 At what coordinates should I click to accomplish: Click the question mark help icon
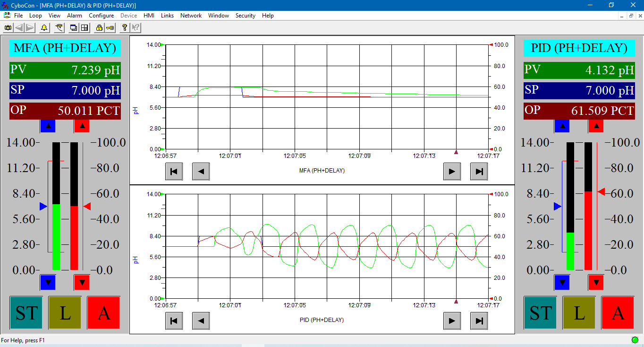click(124, 28)
